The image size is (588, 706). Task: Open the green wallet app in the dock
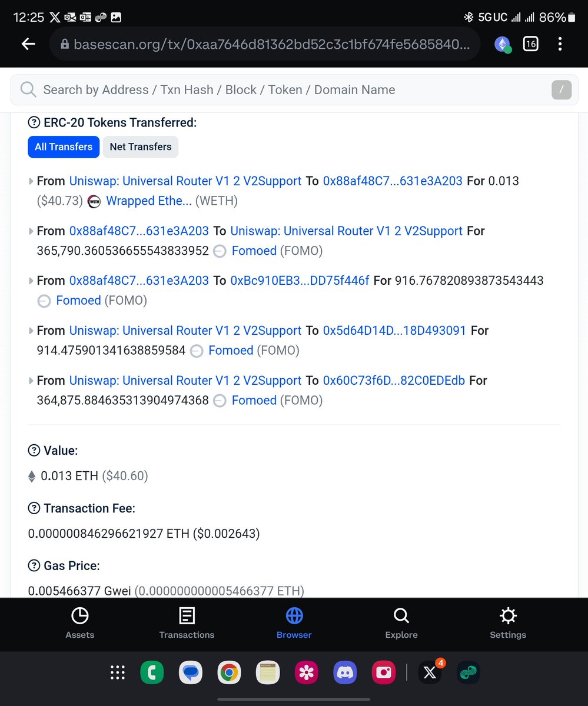point(469,672)
